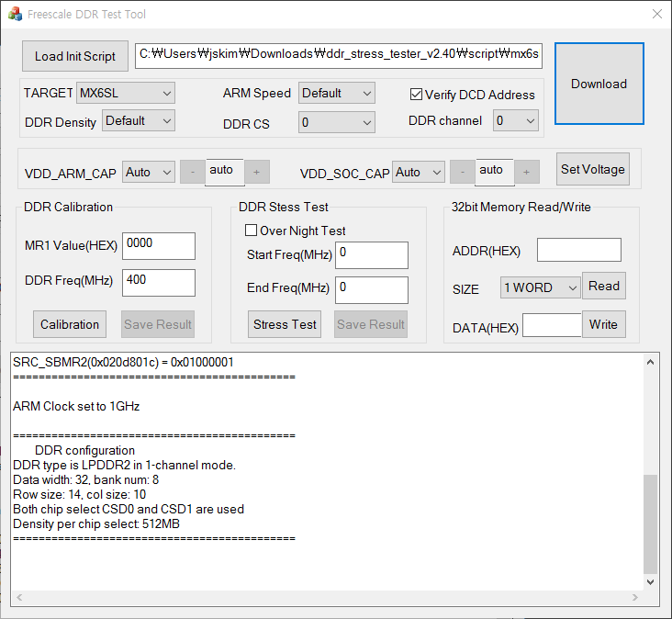This screenshot has height=619, width=672.
Task: Click the 'Both chip select CSD0 and CSD1' line
Action: point(129,510)
